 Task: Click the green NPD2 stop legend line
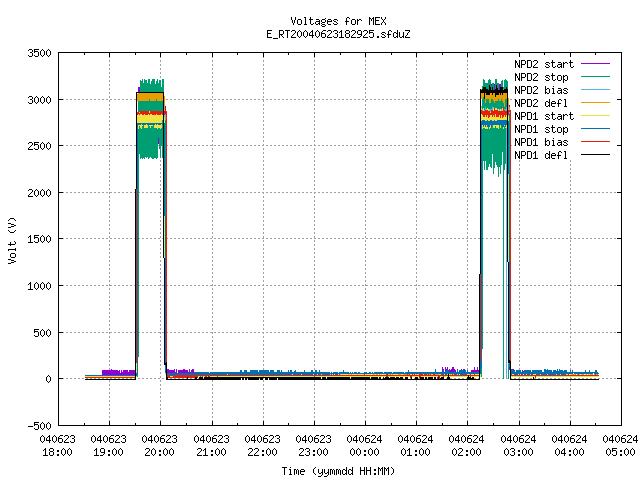click(x=595, y=76)
